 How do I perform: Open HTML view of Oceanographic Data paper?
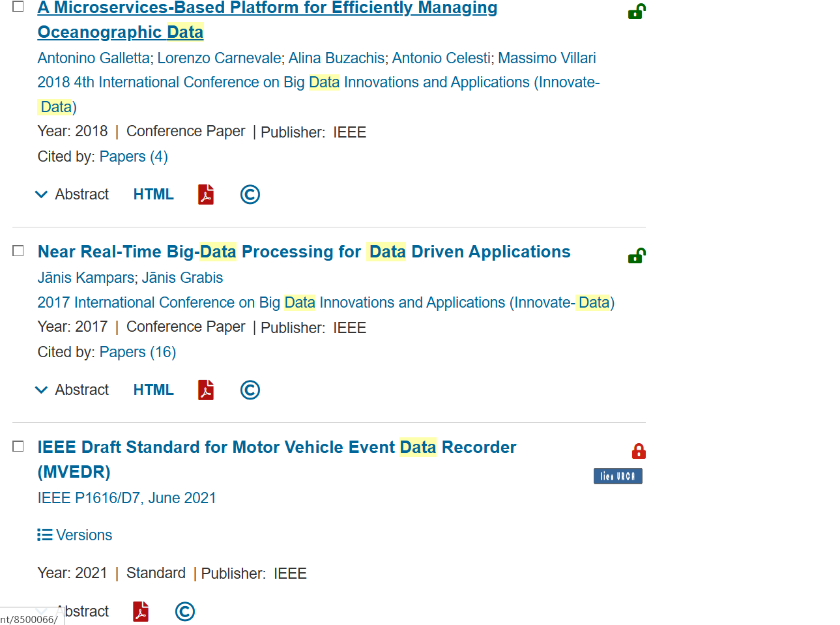[x=153, y=194]
